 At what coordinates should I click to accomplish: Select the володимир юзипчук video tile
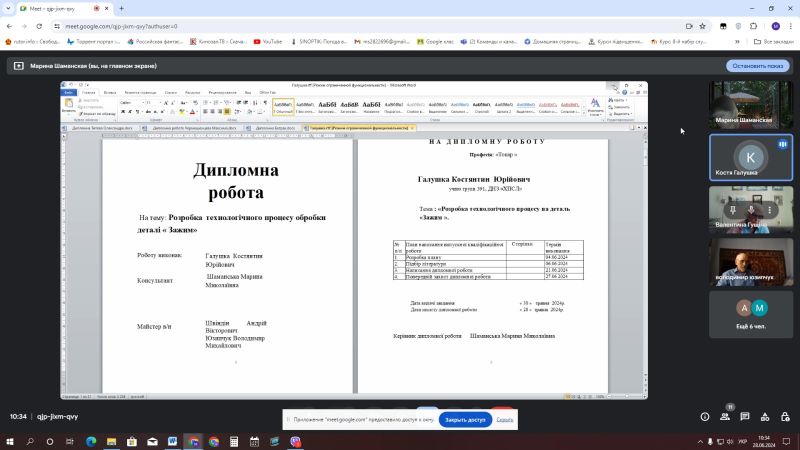751,262
